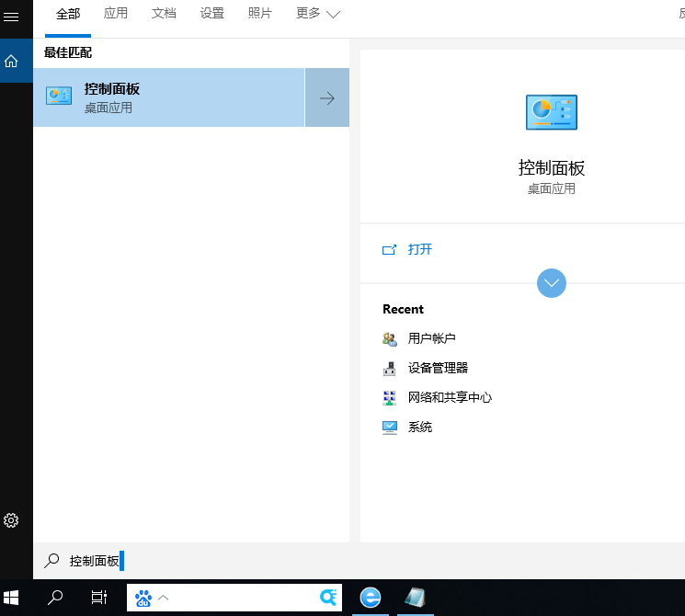Click the 桌面应用 label in the preview pane
The height and width of the screenshot is (616, 685).
click(552, 189)
